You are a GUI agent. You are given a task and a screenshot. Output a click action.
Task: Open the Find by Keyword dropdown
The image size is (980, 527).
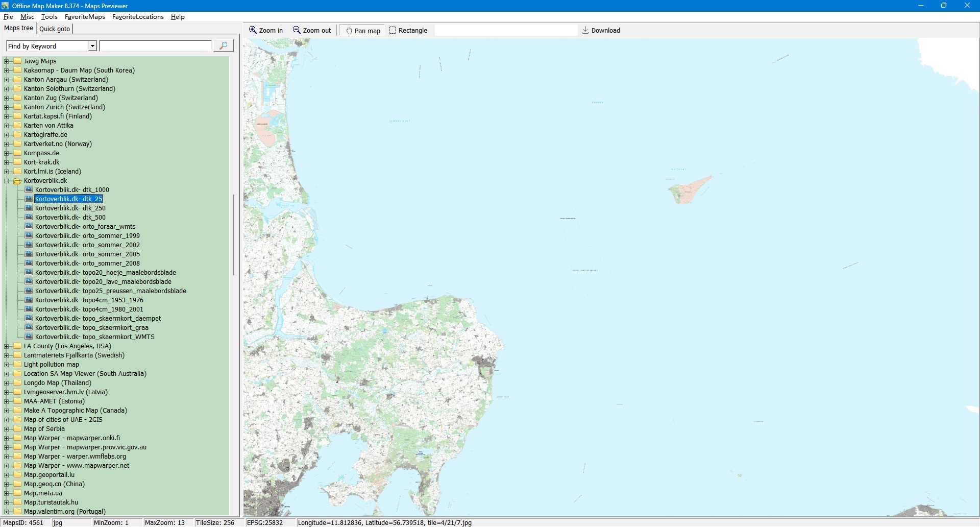tap(92, 46)
